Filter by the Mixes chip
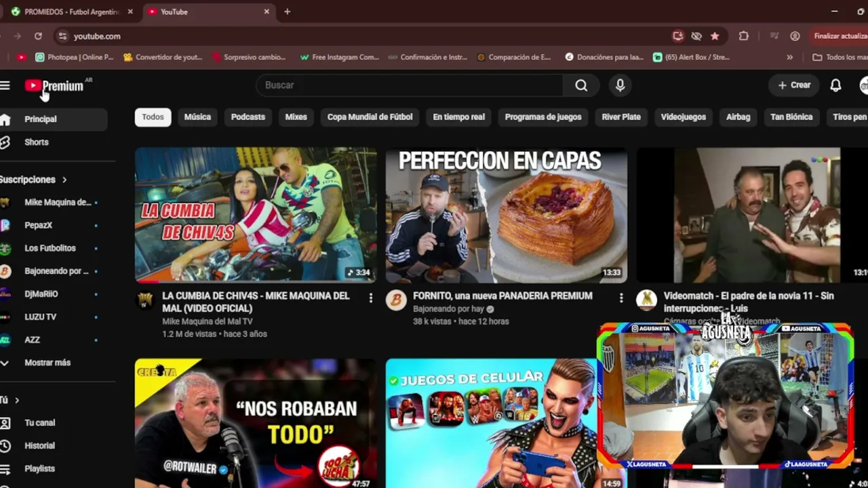The width and height of the screenshot is (868, 488). click(x=296, y=117)
